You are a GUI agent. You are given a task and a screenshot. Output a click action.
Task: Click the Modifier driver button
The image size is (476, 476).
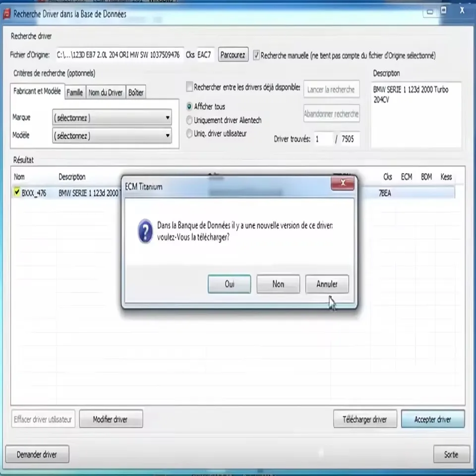111,419
